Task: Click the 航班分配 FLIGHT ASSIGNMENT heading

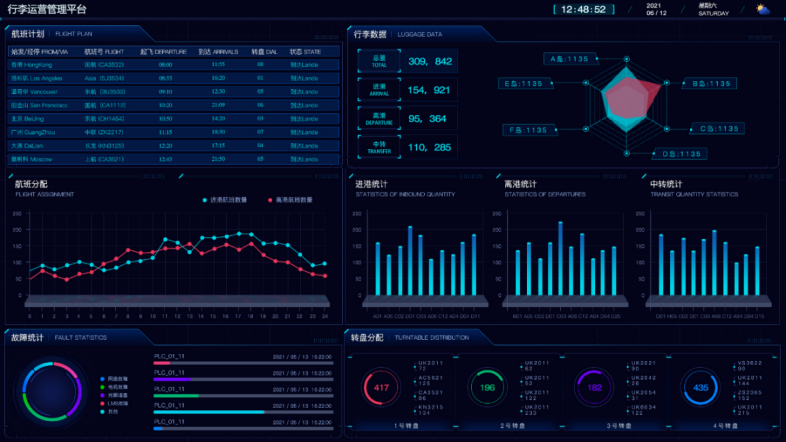Action: 45,188
